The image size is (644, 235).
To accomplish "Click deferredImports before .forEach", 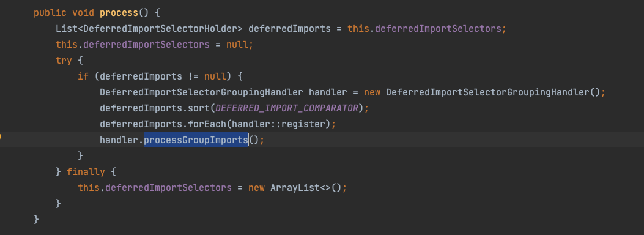I will click(141, 124).
